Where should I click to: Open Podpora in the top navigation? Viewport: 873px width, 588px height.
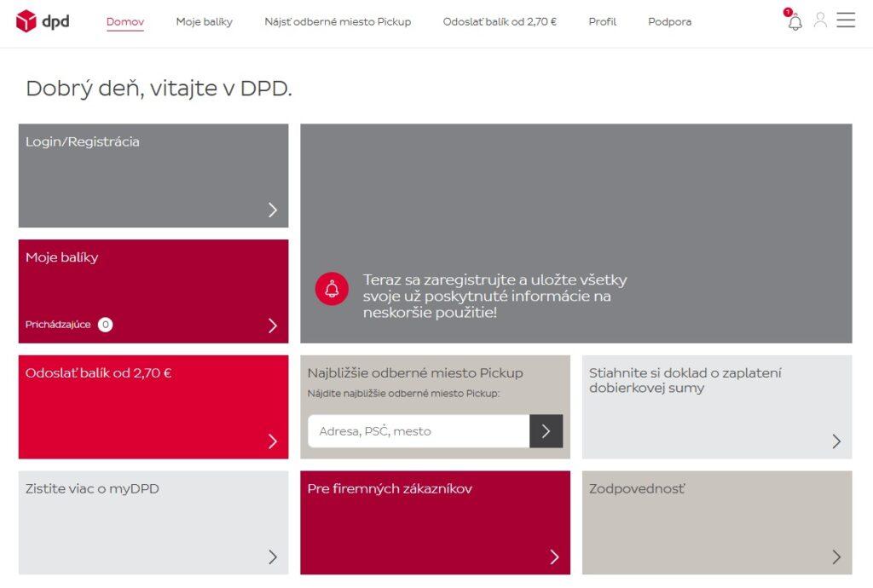(x=670, y=21)
